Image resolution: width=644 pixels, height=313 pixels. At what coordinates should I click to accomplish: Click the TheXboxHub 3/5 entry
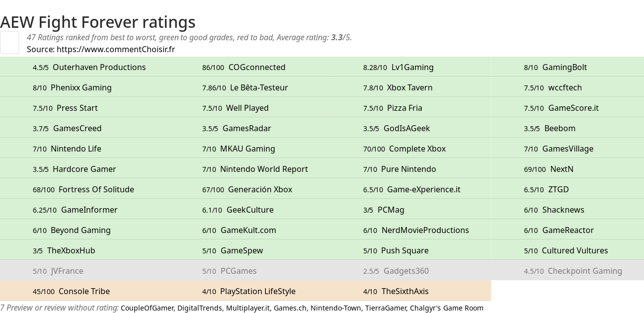tap(64, 250)
